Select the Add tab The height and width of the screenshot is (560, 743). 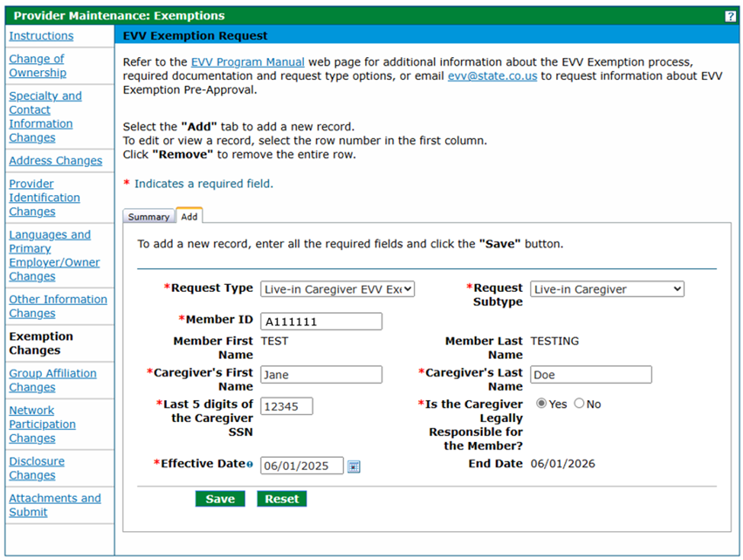[x=189, y=216]
